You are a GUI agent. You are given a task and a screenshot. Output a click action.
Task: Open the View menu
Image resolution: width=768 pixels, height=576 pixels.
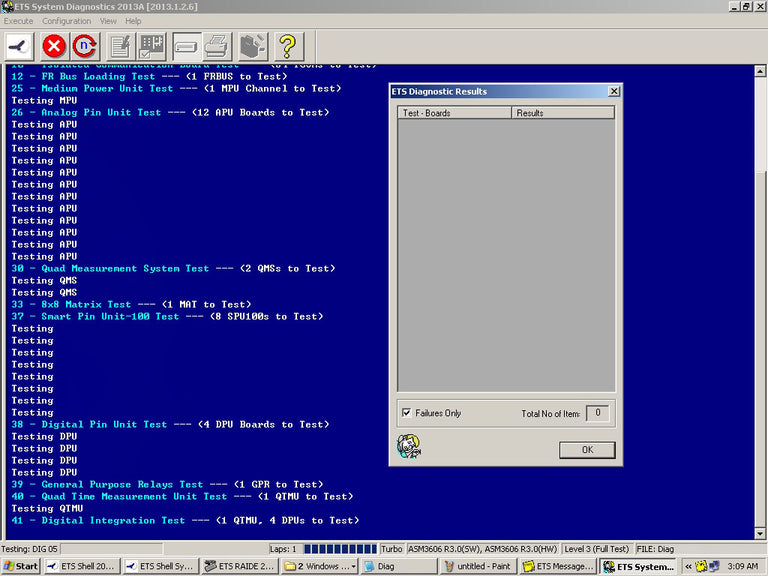pos(108,21)
